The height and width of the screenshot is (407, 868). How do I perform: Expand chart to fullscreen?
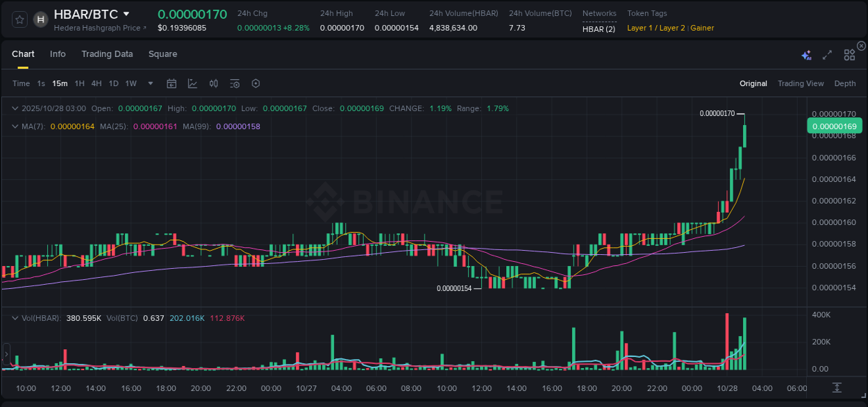point(827,55)
